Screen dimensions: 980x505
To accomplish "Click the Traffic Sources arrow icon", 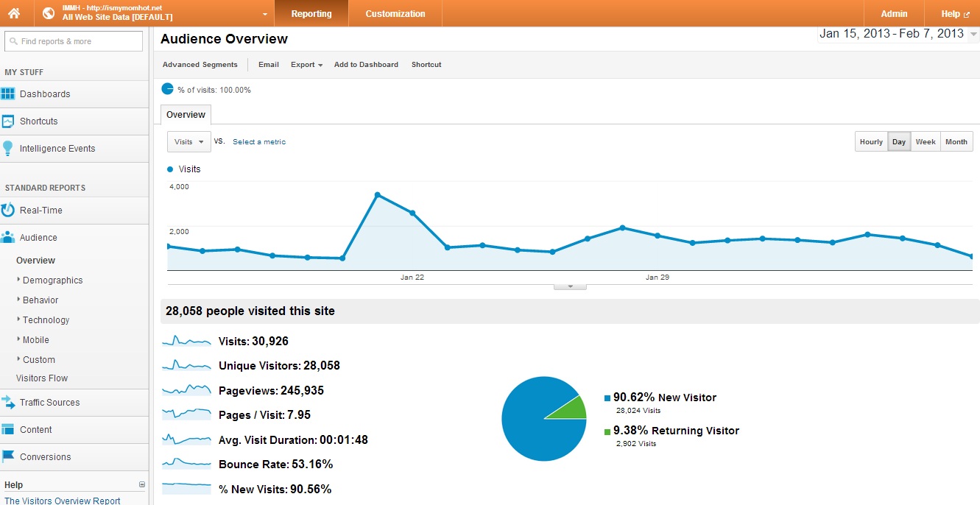I will 8,403.
